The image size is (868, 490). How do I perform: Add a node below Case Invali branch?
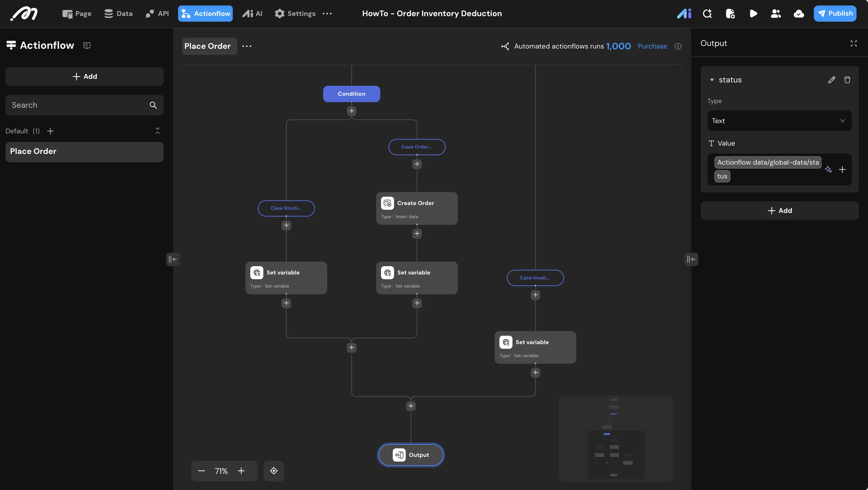point(535,295)
